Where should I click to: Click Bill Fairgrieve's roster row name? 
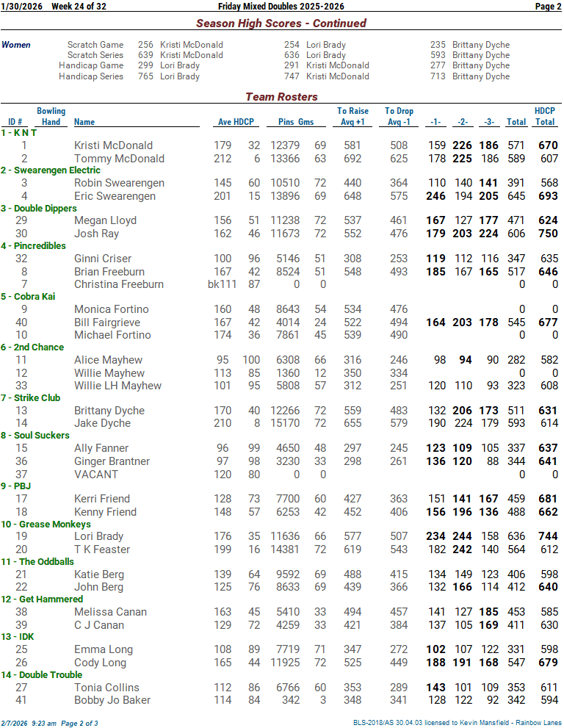coord(111,322)
